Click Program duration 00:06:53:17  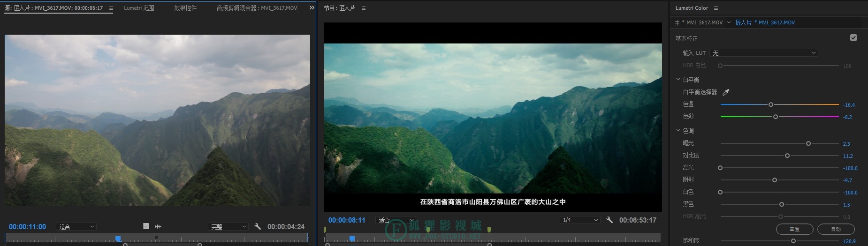click(x=638, y=220)
